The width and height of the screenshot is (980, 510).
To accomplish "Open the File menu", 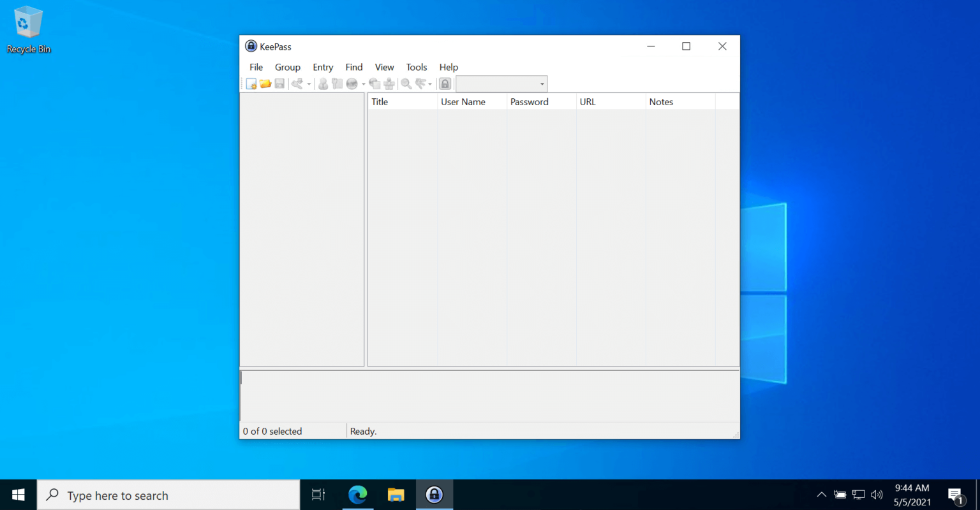I will (x=256, y=67).
